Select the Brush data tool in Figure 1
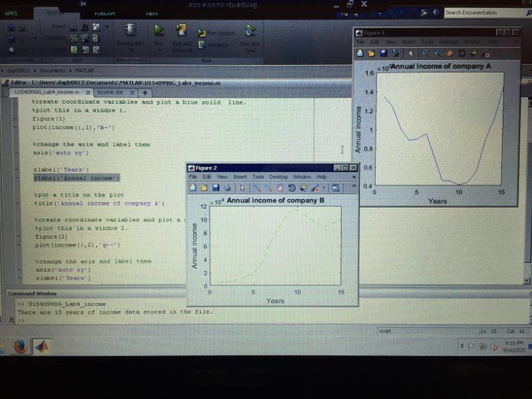The width and height of the screenshot is (532, 399). click(486, 54)
